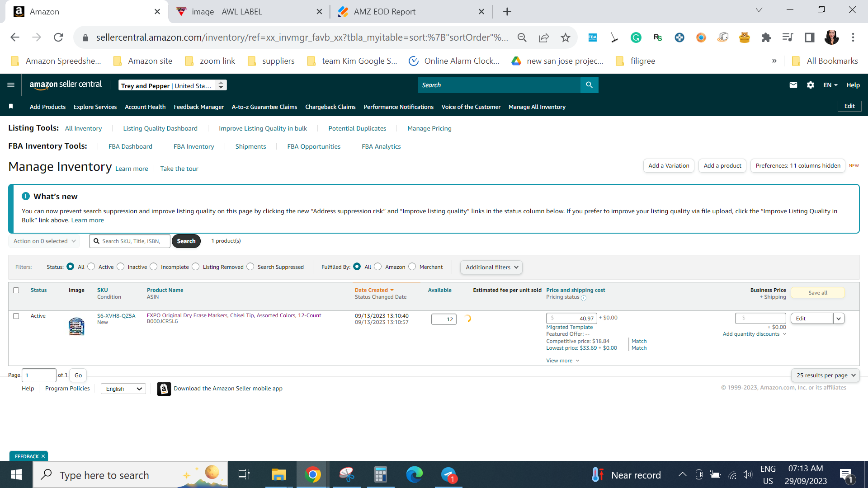Click the Amazon Seller Central logo
Screen dimensions: 868x488
[66, 85]
